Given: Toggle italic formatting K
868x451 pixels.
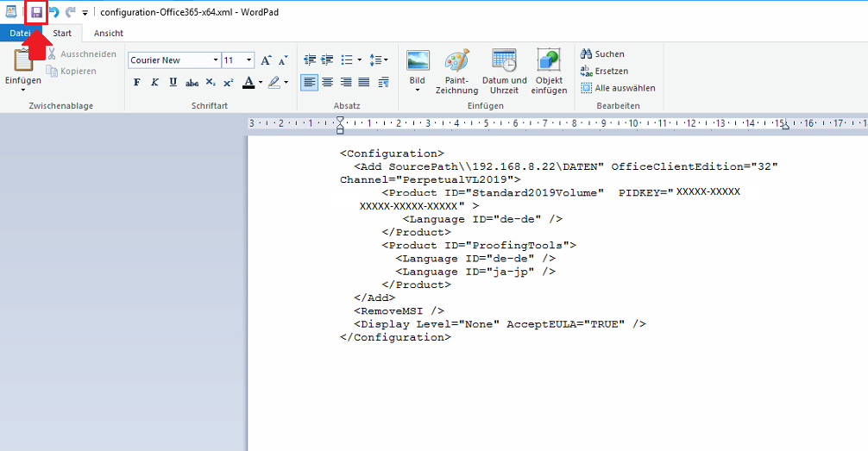Looking at the screenshot, I should point(155,83).
